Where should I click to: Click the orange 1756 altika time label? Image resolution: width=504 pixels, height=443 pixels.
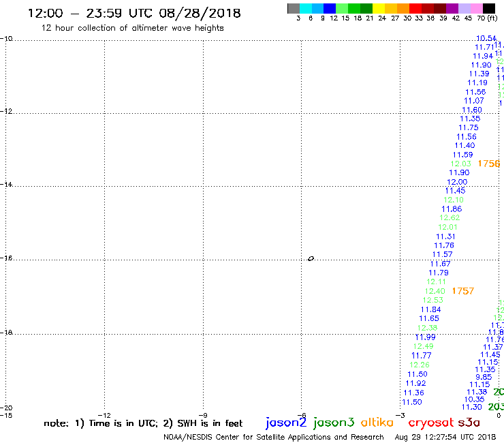(489, 164)
